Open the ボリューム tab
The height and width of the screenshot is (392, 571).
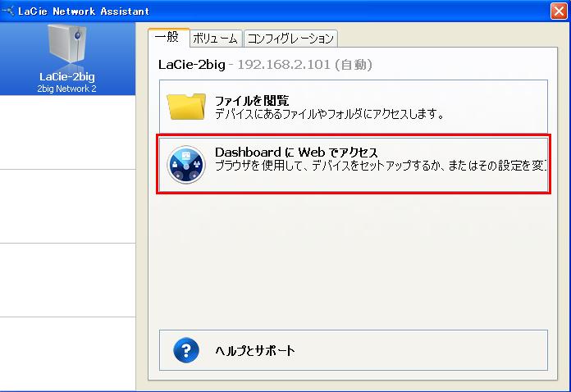216,39
